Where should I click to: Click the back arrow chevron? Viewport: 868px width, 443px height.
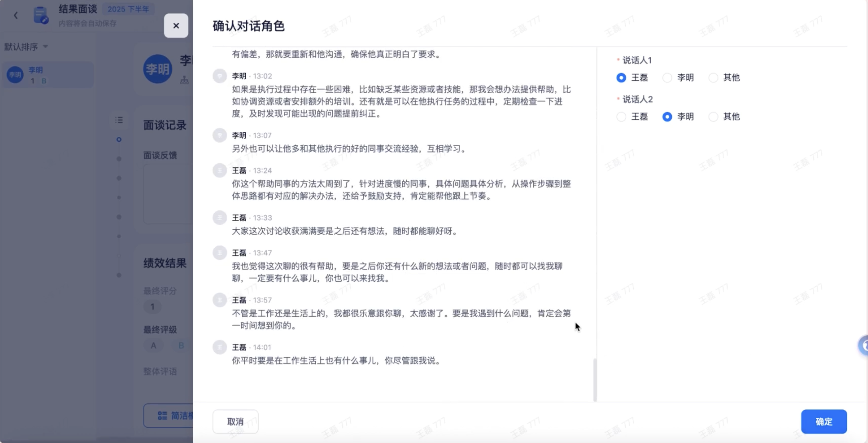pyautogui.click(x=16, y=15)
